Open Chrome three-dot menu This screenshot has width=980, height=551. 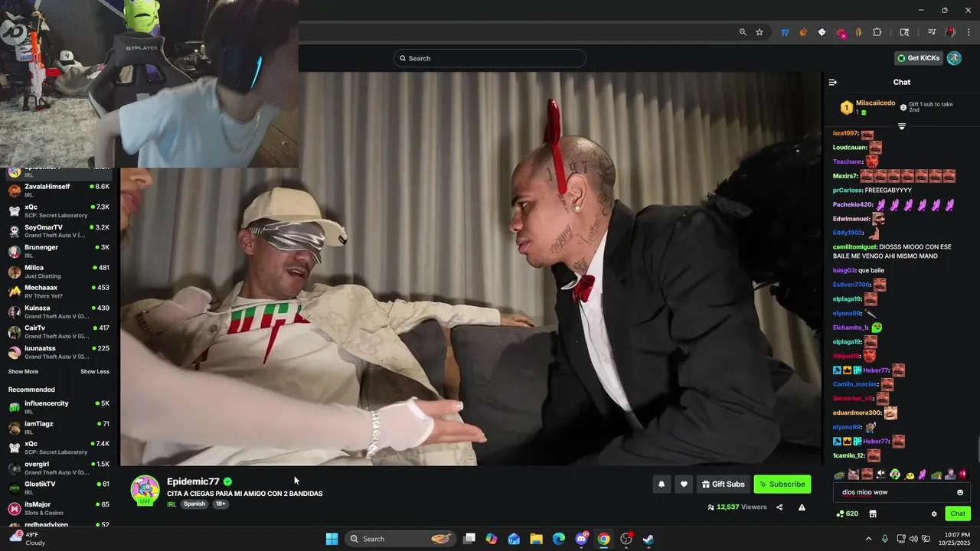[969, 32]
